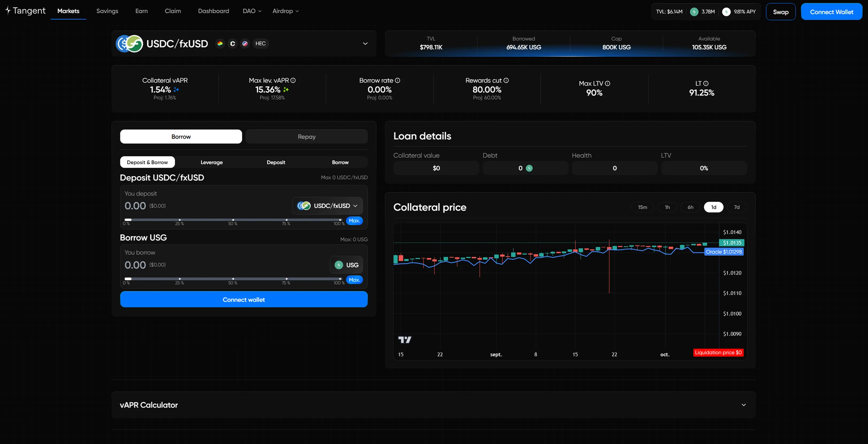Click the You deposit amount field
The height and width of the screenshot is (444, 868).
coord(135,206)
